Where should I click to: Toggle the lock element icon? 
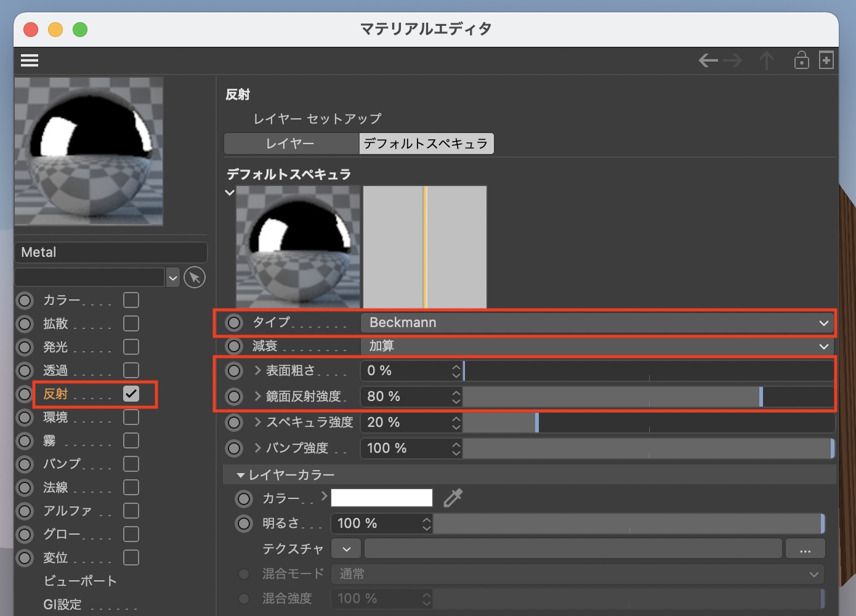pos(801,60)
